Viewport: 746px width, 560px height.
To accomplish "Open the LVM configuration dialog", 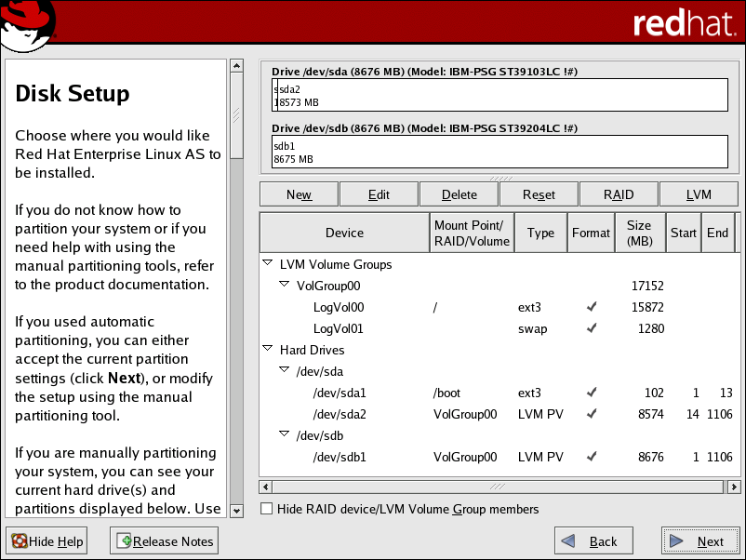I will pos(698,193).
